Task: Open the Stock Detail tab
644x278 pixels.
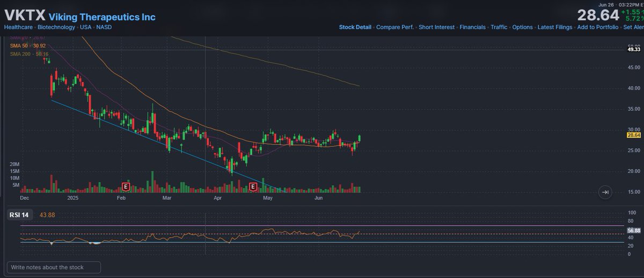Action: tap(355, 27)
